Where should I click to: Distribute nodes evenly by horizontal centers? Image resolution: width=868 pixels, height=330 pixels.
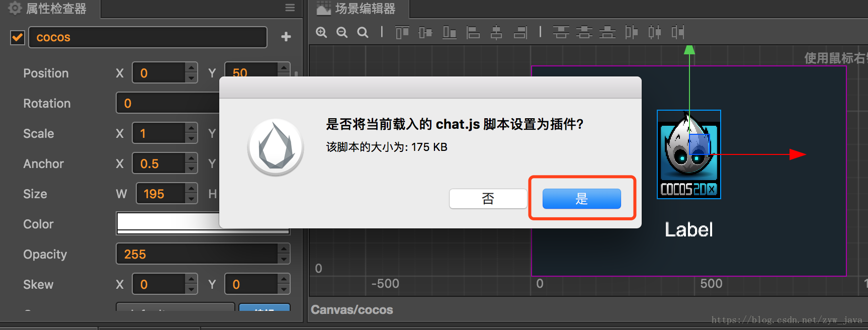pyautogui.click(x=654, y=33)
